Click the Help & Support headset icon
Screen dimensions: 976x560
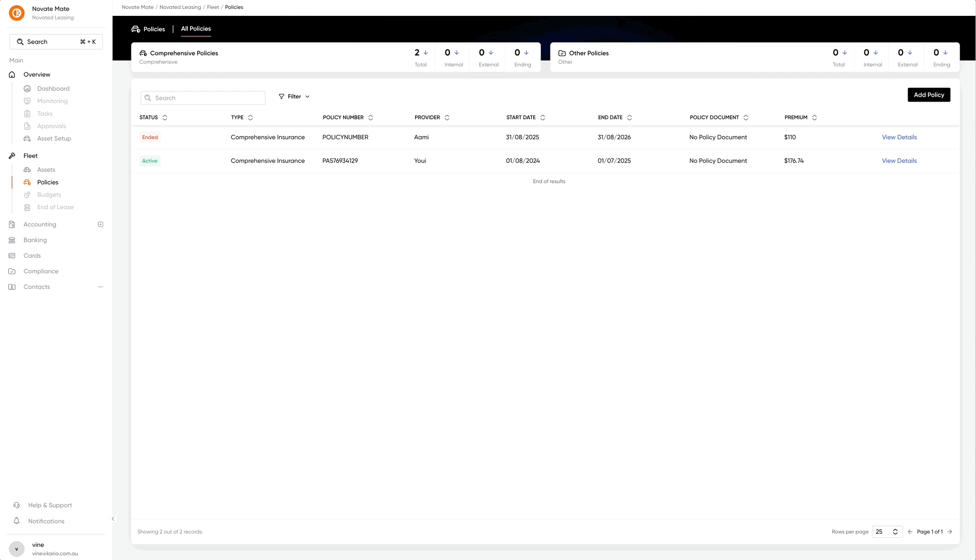(x=16, y=505)
